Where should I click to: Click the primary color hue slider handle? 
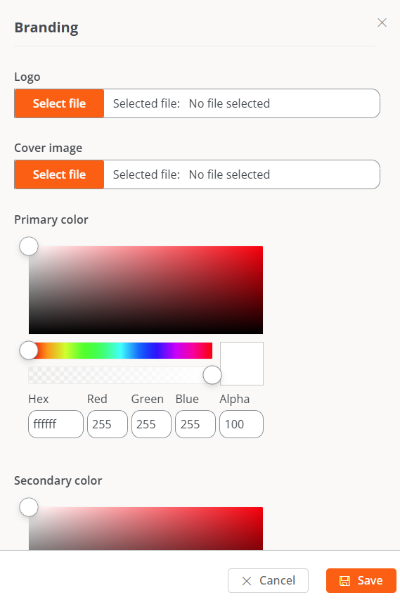tap(29, 350)
